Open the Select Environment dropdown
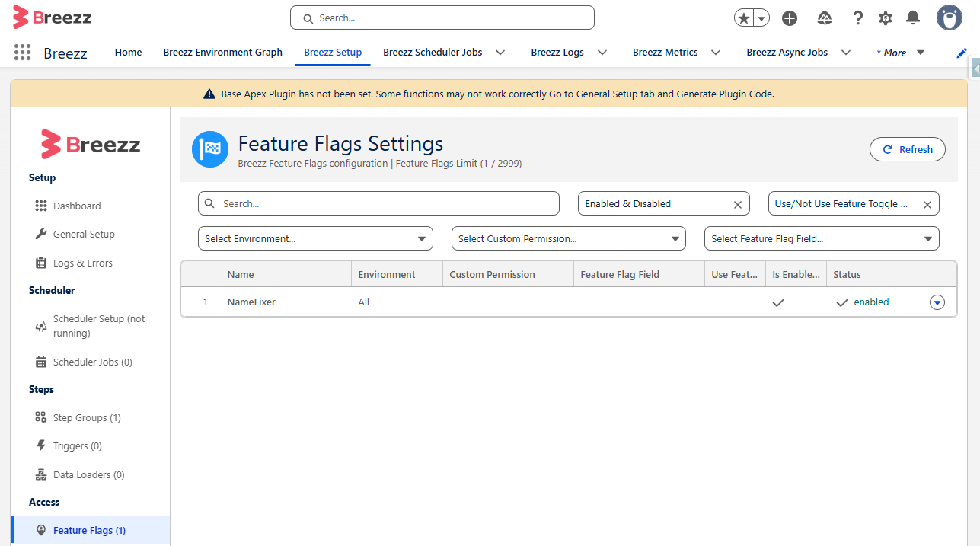 (x=315, y=238)
